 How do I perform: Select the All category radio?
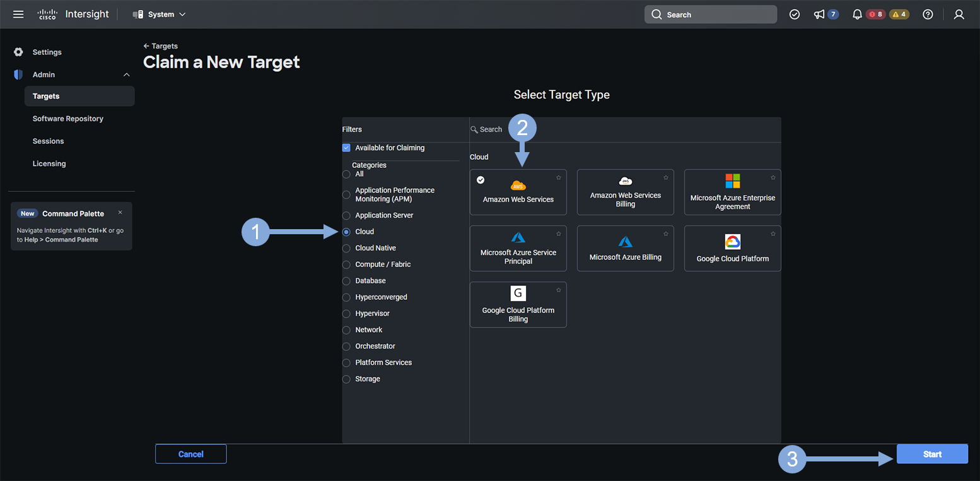pyautogui.click(x=346, y=174)
